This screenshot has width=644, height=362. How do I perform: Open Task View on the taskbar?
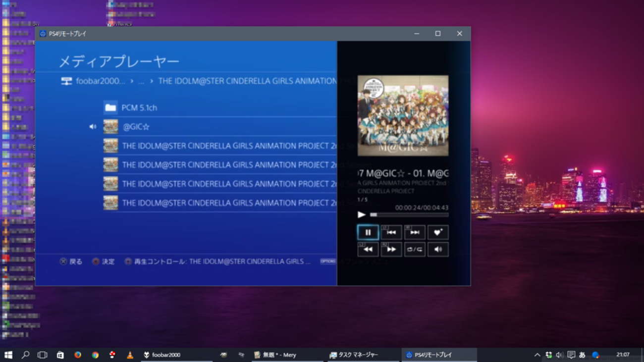click(43, 355)
